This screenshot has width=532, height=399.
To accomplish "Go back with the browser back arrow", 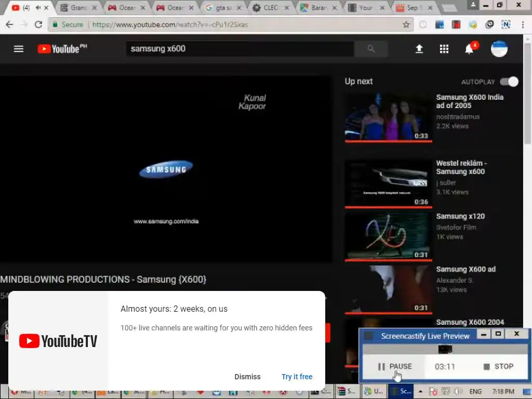I will coord(9,24).
